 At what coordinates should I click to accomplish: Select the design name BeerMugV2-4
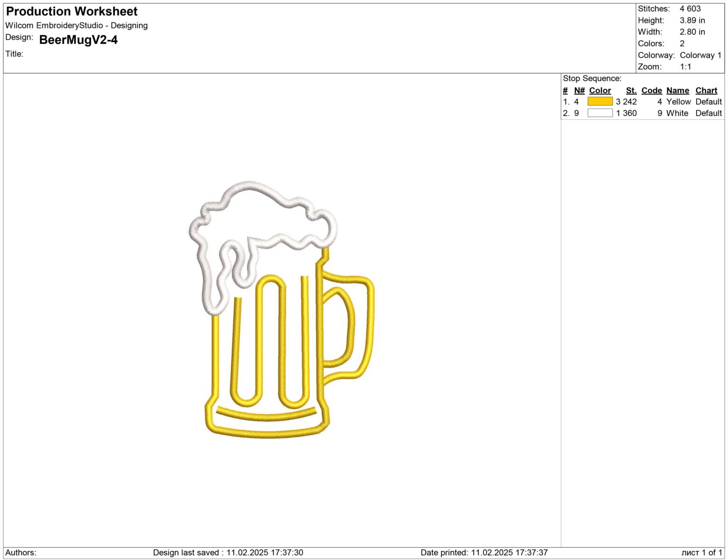[x=79, y=41]
